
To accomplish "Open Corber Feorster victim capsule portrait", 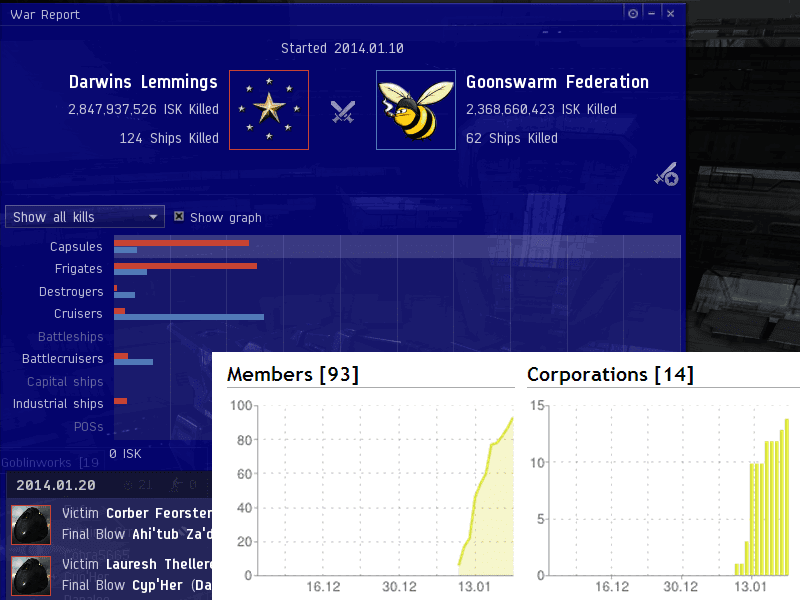I will click(31, 524).
